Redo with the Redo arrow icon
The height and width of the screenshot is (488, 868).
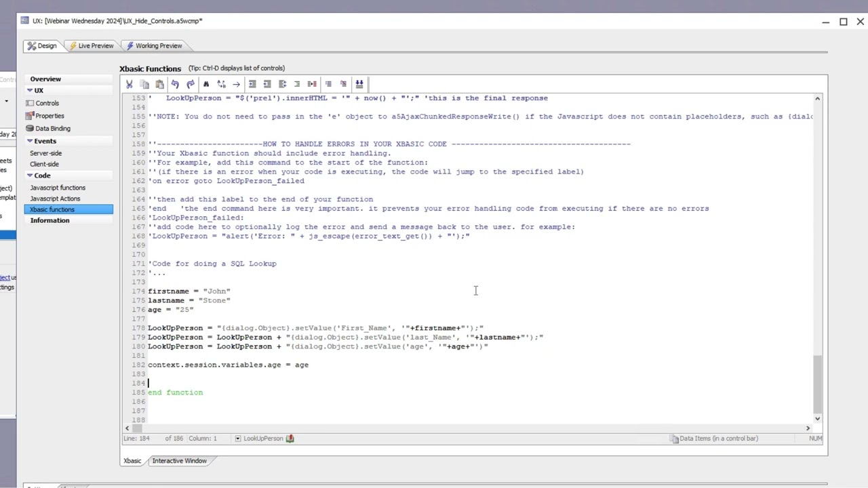point(191,84)
